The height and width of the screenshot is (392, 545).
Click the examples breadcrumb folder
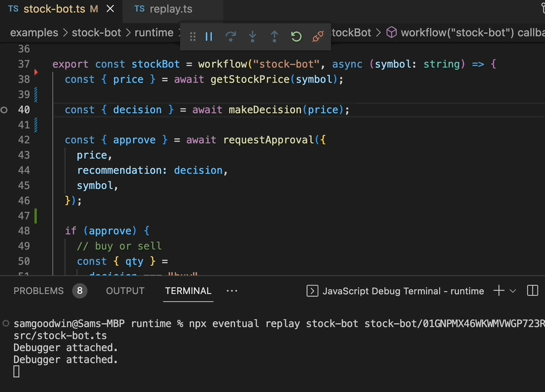34,33
